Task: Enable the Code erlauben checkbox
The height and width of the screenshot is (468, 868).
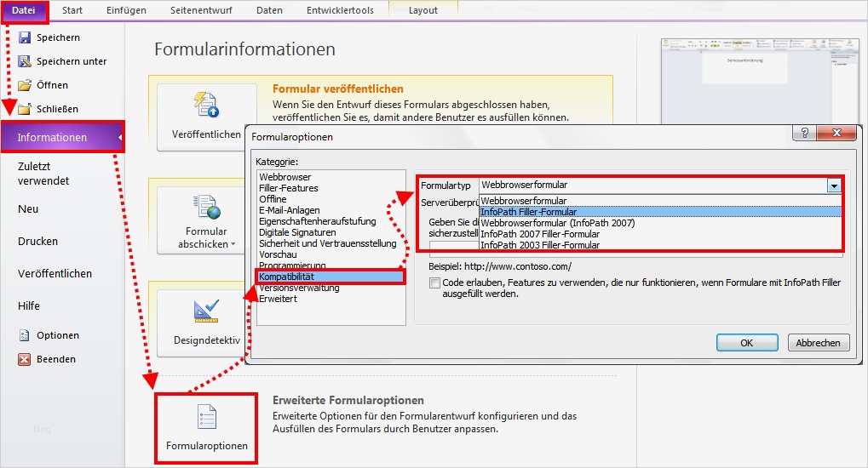Action: [434, 283]
